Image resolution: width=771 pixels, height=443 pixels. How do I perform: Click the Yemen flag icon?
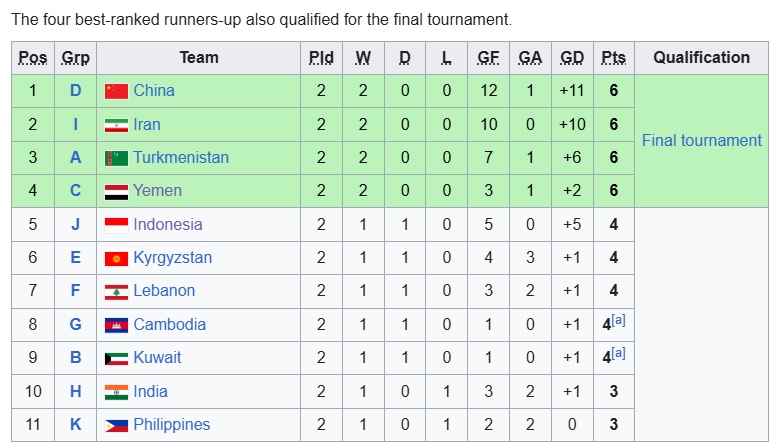117,191
